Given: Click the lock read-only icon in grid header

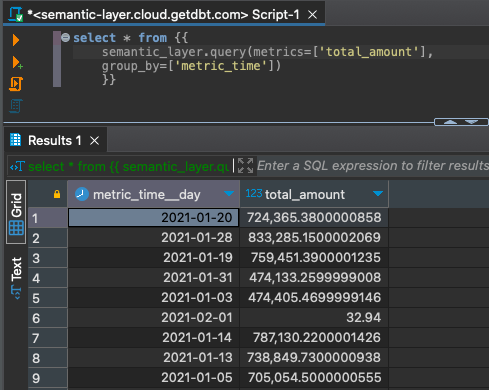Looking at the screenshot, I should pos(57,194).
